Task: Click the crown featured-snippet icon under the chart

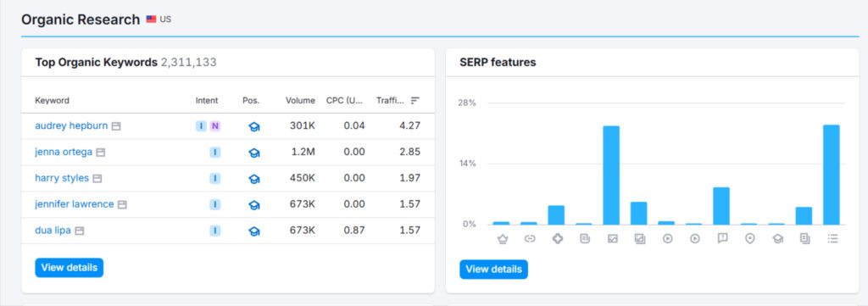Action: pyautogui.click(x=503, y=239)
